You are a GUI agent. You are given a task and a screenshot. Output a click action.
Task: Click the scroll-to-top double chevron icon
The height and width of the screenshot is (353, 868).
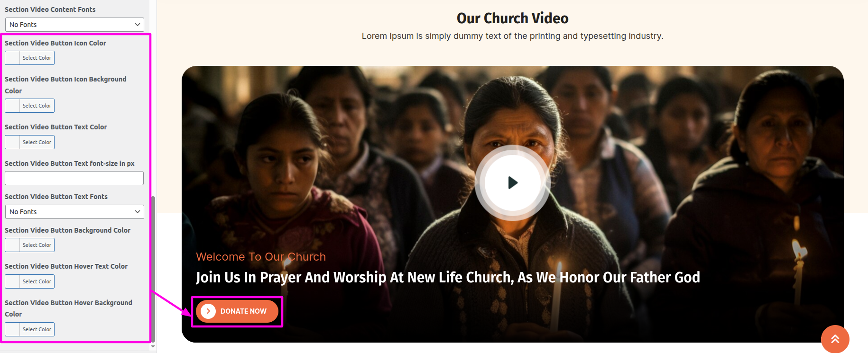pos(835,339)
